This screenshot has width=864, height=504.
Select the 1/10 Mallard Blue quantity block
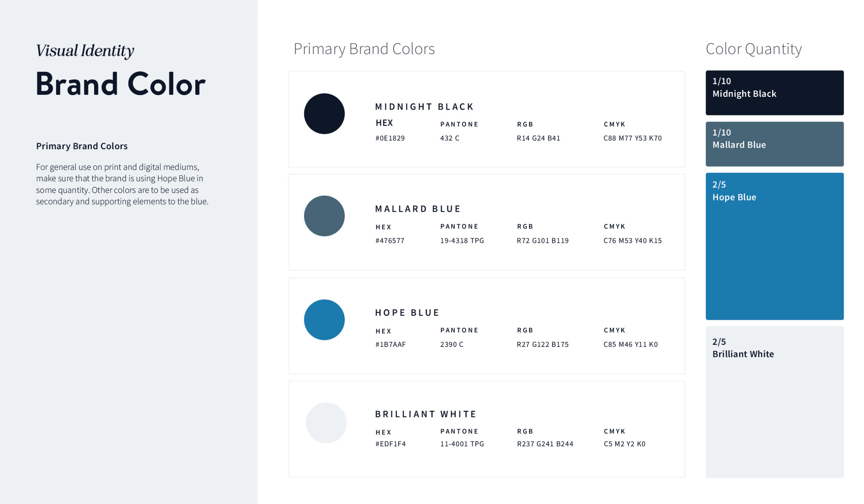coord(774,144)
